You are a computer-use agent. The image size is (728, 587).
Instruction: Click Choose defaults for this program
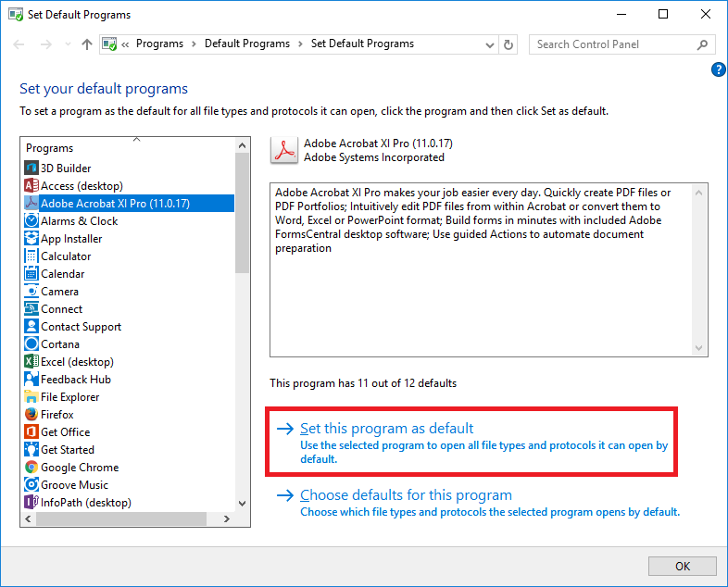[x=406, y=494]
